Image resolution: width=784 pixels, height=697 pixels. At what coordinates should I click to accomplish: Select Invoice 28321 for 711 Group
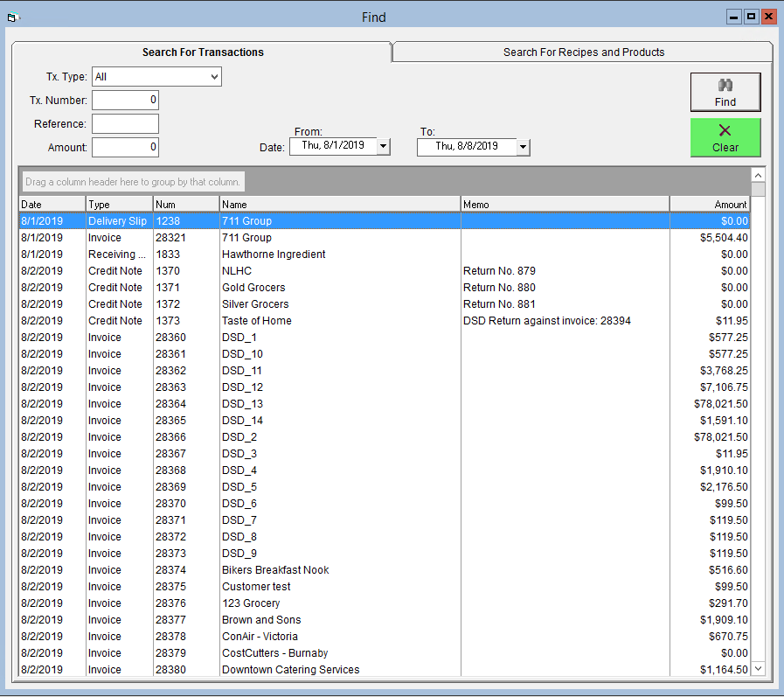(x=384, y=238)
